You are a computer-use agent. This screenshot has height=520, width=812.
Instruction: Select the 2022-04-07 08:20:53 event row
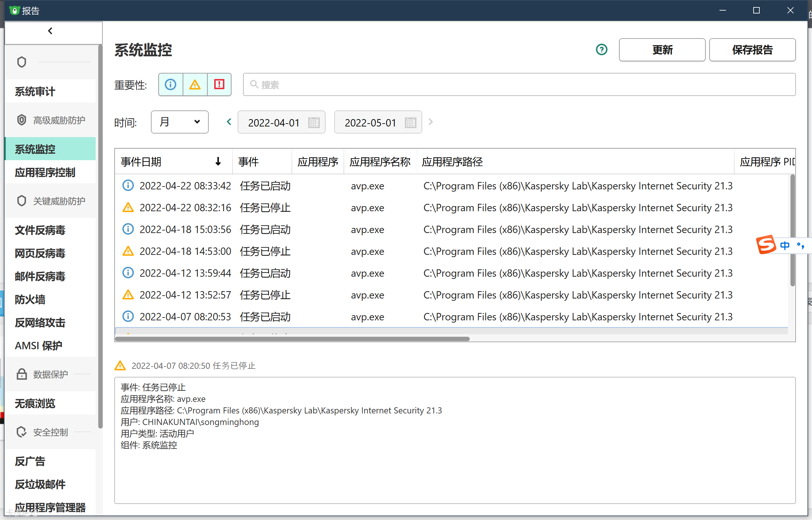coord(452,317)
